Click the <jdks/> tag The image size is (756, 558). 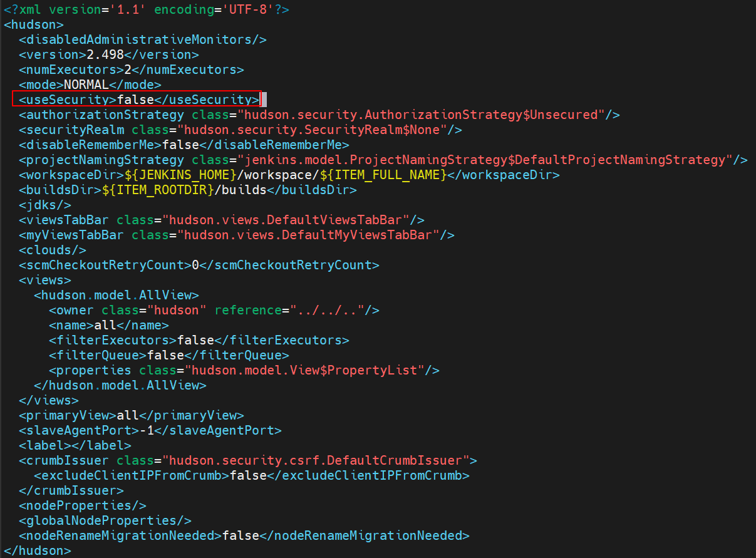coord(45,205)
